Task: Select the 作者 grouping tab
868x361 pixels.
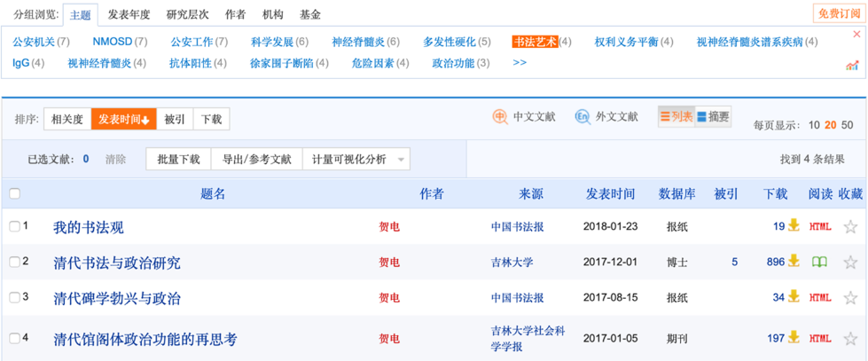Action: (x=235, y=15)
